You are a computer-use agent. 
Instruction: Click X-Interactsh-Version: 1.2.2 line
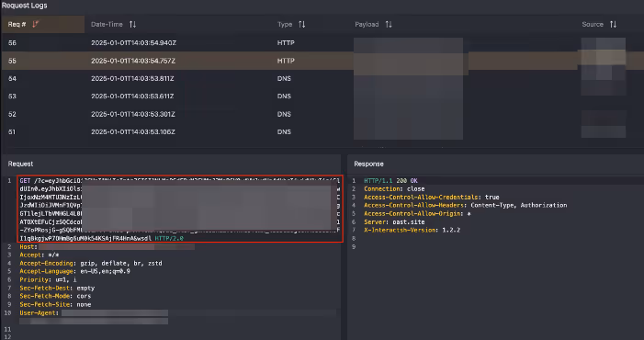click(412, 230)
